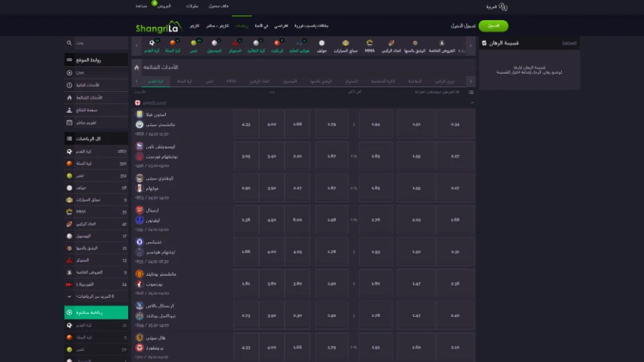The width and height of the screenshot is (644, 362).
Task: Click the bet slip help link
Action: tap(569, 42)
